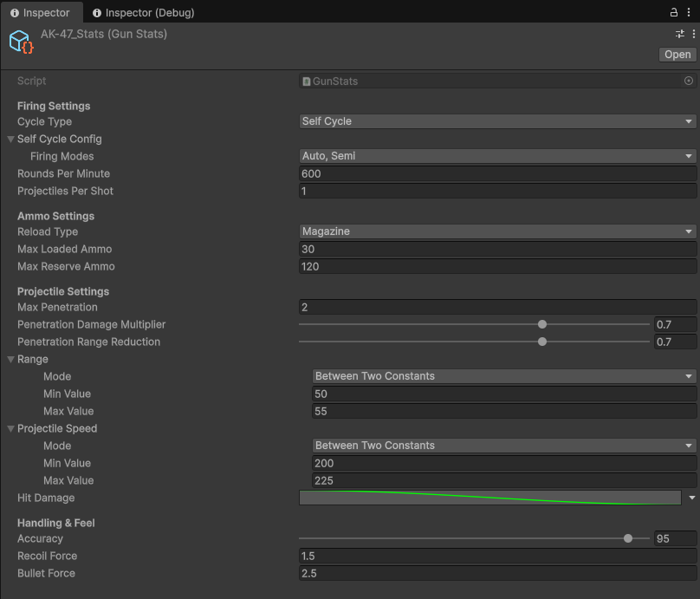Screen dimensions: 700x599
Task: Switch to the Inspector (Debug) tab
Action: click(x=145, y=12)
